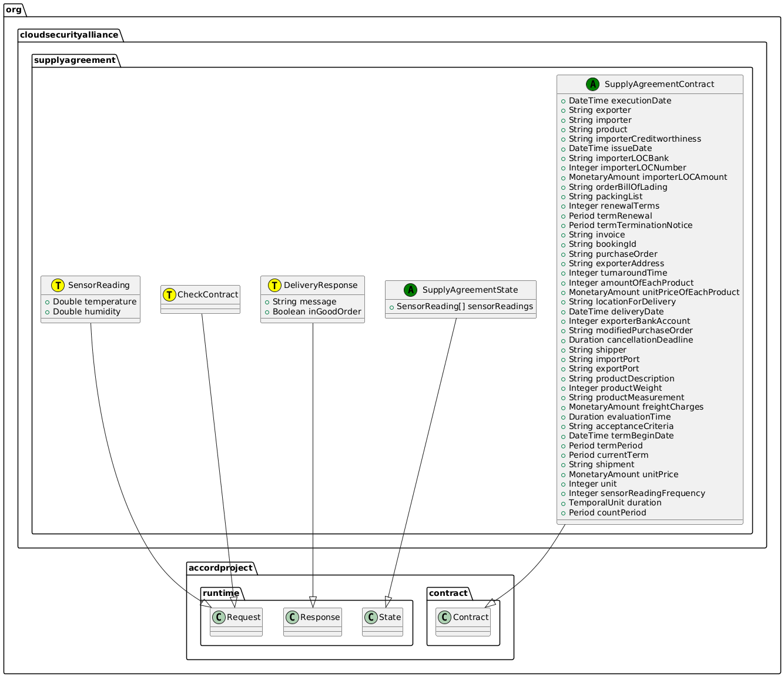Select the org package tab

(x=12, y=9)
